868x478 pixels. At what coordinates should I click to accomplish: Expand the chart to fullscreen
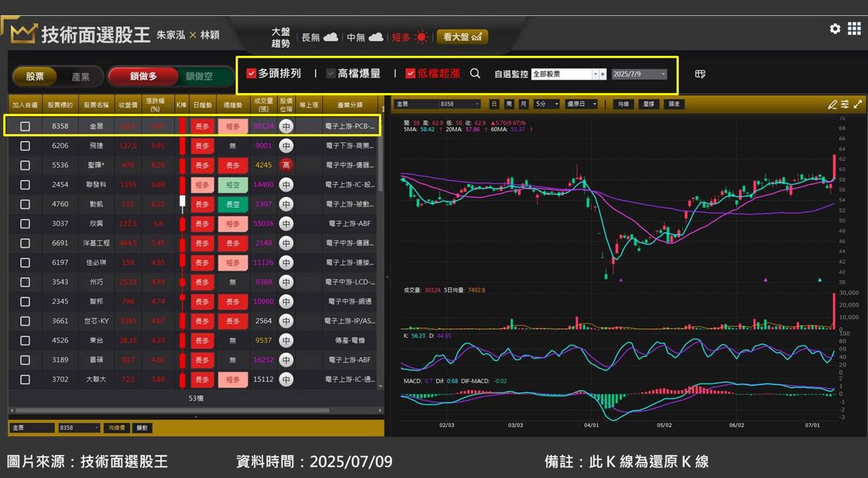click(x=858, y=104)
